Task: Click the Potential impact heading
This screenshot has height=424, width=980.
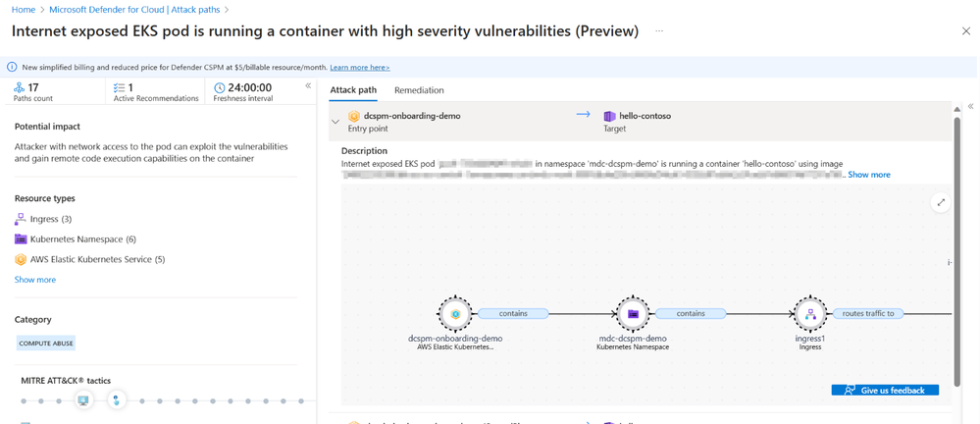Action: click(x=47, y=127)
